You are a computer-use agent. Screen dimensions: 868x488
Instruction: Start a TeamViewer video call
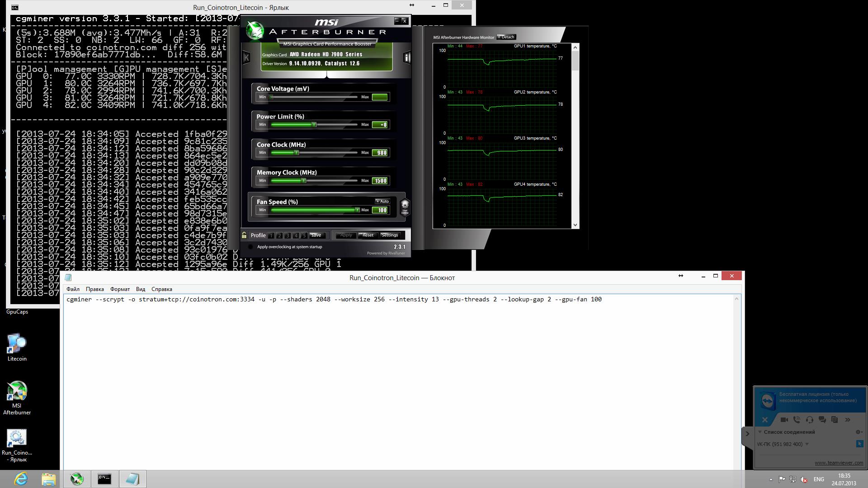pyautogui.click(x=784, y=420)
